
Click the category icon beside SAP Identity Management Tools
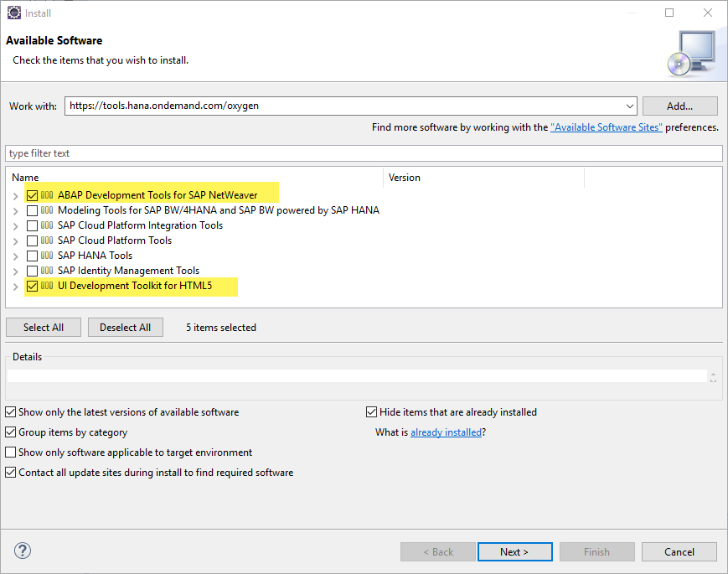pyautogui.click(x=47, y=271)
